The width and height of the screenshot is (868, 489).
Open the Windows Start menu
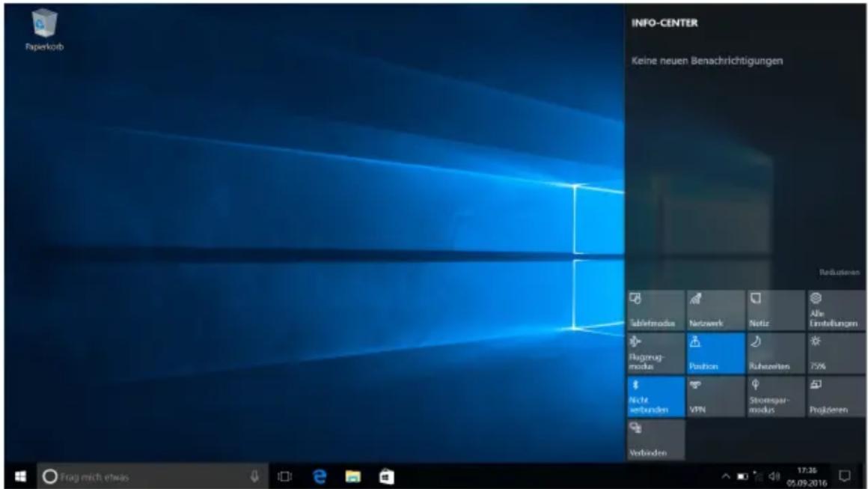point(20,476)
